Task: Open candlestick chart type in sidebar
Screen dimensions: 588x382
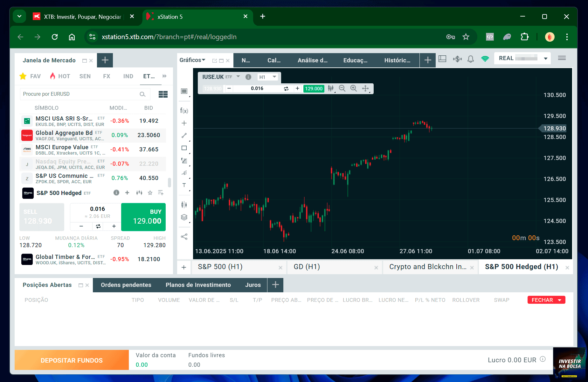Action: (184, 205)
